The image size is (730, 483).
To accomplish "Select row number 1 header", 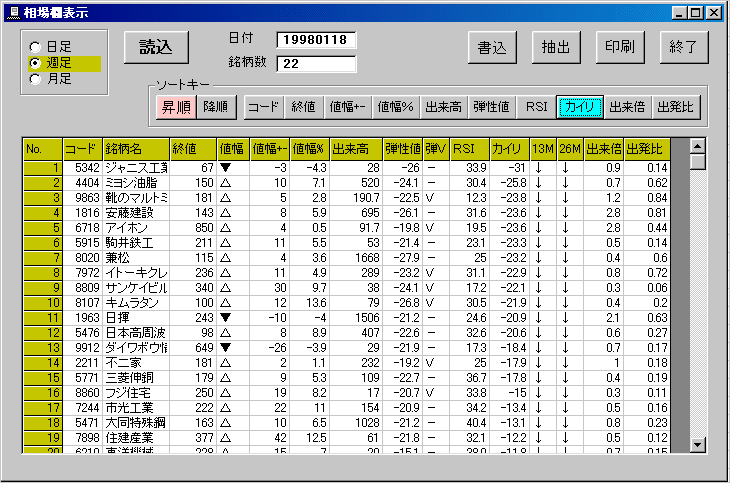I will pos(43,168).
